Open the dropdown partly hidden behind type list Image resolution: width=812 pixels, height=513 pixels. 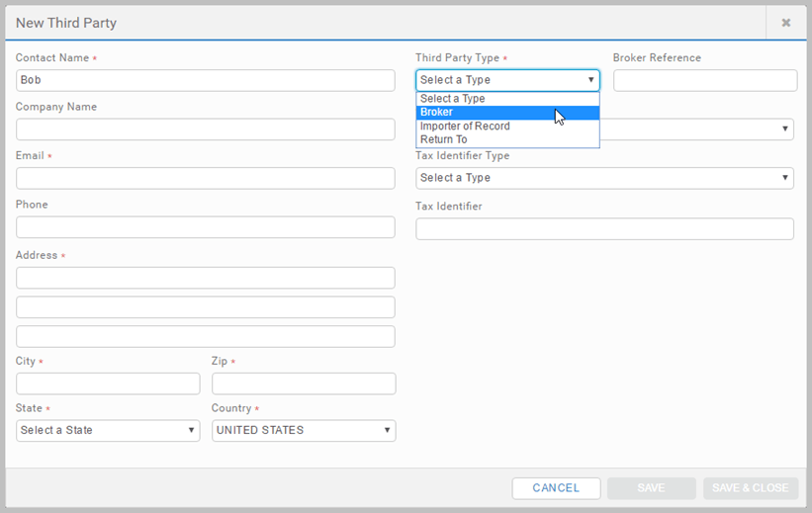(x=696, y=129)
